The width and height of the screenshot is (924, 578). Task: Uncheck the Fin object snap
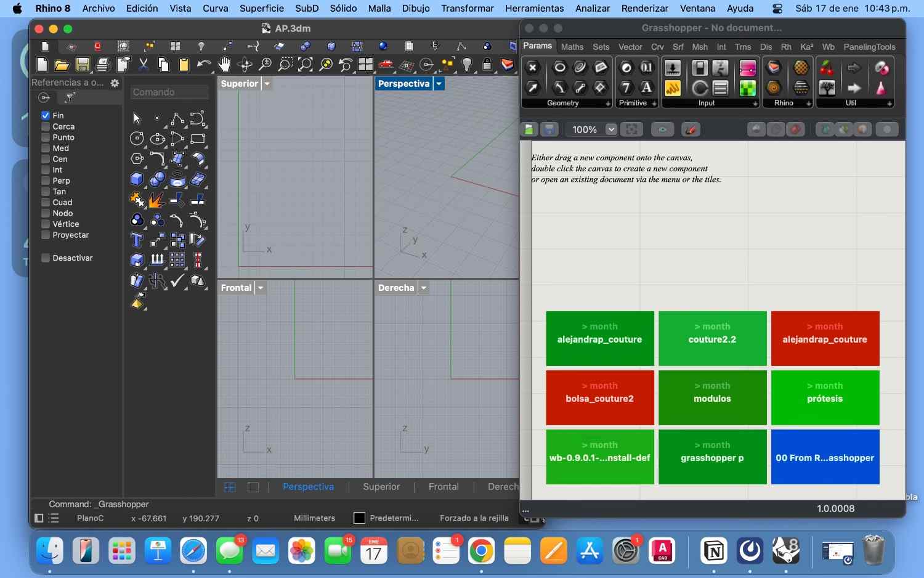46,116
